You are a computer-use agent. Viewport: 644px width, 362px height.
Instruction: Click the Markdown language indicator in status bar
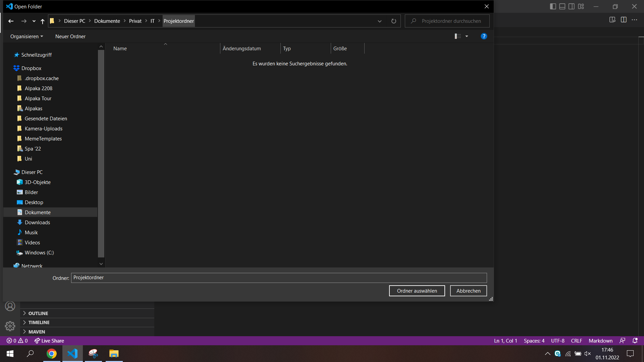[601, 340]
